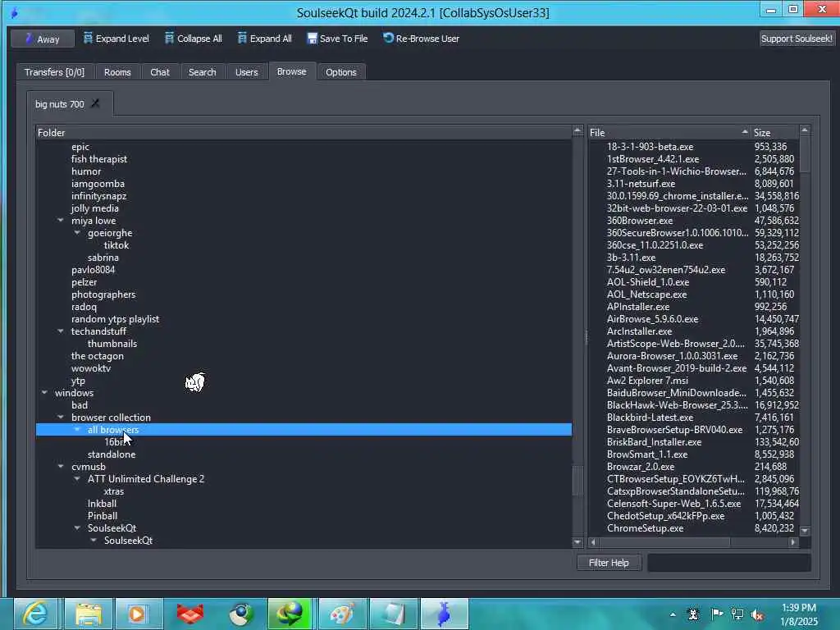
Task: Collapse the windows folder arrow
Action: (44, 393)
